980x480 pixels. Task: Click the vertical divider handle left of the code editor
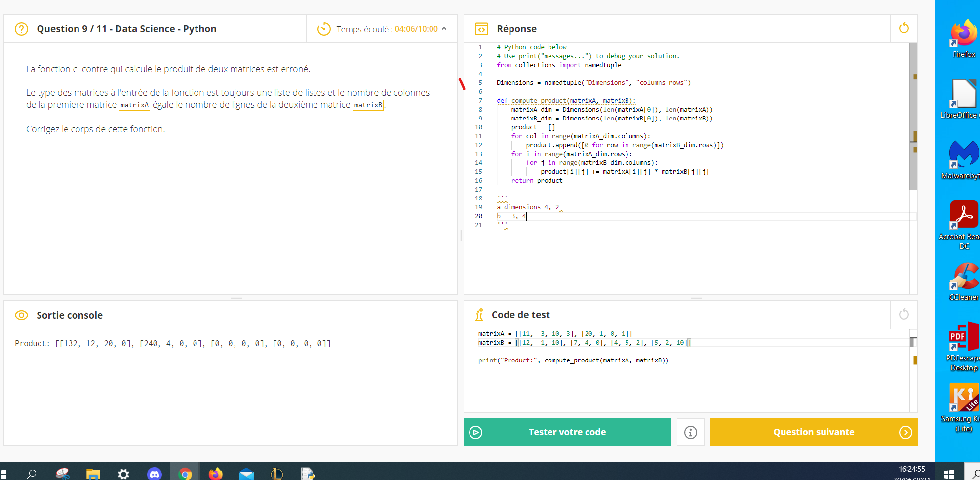pos(461,236)
